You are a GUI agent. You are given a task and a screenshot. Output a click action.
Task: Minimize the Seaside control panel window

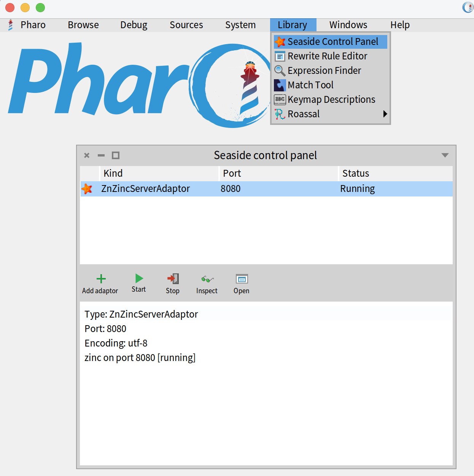point(101,155)
